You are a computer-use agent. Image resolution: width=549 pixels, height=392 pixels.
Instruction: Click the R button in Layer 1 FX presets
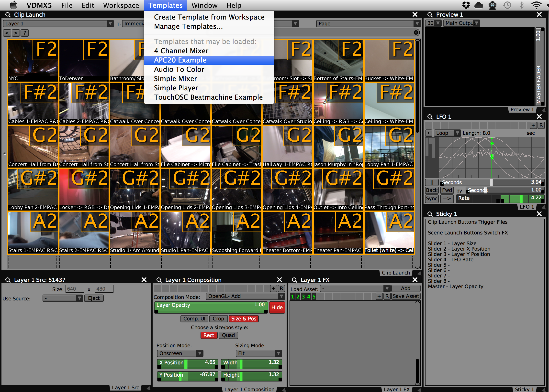387,297
